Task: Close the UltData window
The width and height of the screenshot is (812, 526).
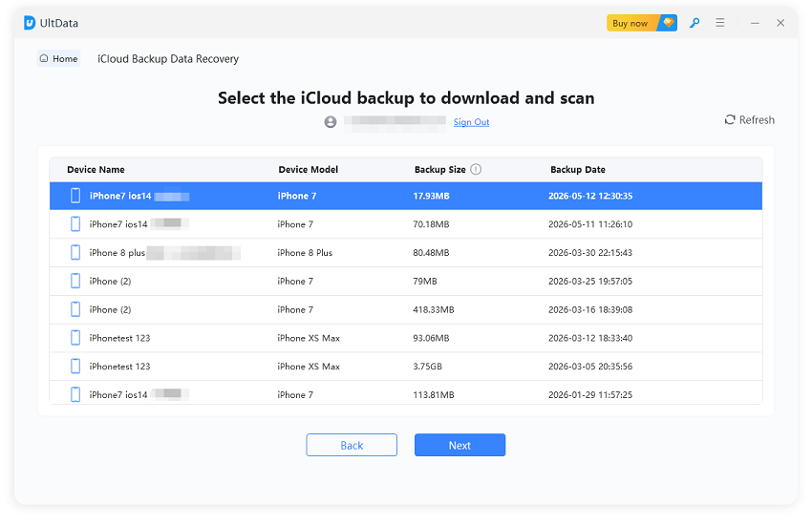Action: pos(780,23)
